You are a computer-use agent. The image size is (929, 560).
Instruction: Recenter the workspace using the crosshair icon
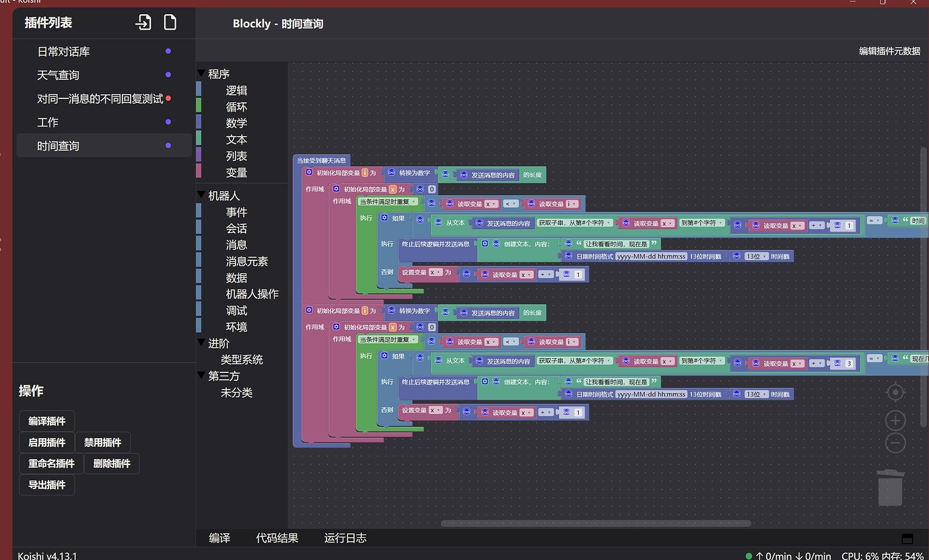tap(895, 392)
